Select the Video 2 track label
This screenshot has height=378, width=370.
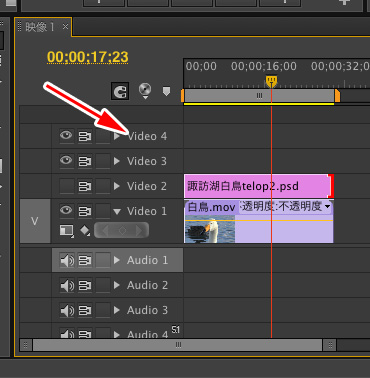(147, 186)
